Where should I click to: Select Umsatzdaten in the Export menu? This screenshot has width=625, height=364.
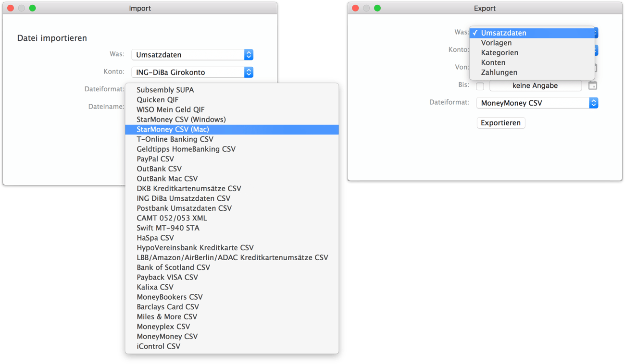[532, 33]
